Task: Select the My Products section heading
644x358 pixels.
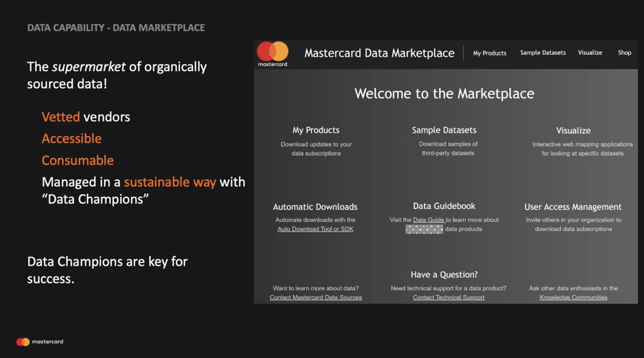Action: [x=316, y=130]
